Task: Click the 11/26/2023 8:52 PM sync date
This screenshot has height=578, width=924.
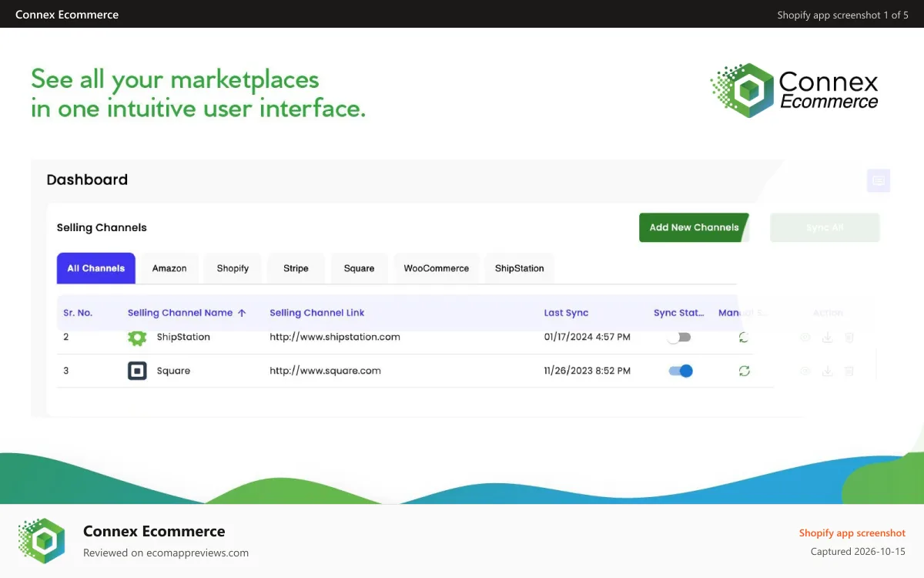Action: click(x=587, y=371)
